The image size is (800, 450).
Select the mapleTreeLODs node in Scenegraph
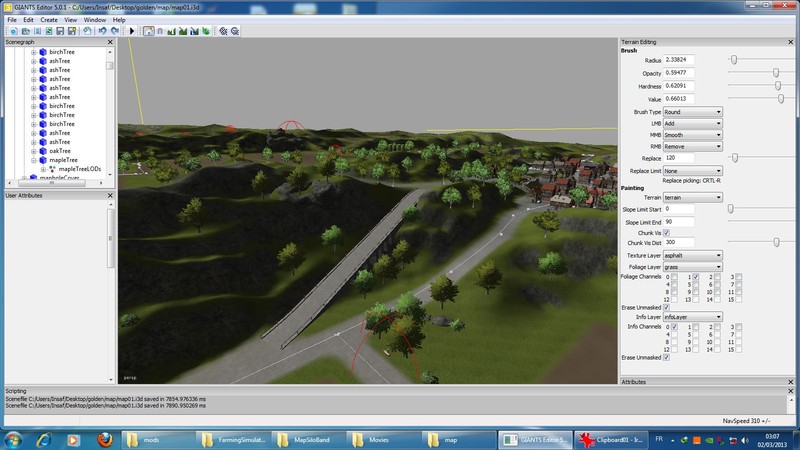pyautogui.click(x=80, y=169)
